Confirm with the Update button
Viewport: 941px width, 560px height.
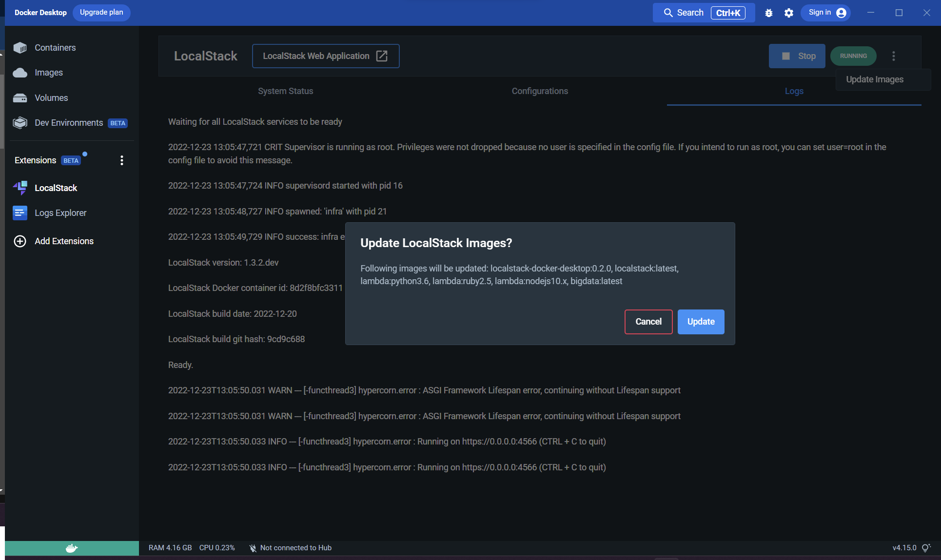click(x=701, y=322)
